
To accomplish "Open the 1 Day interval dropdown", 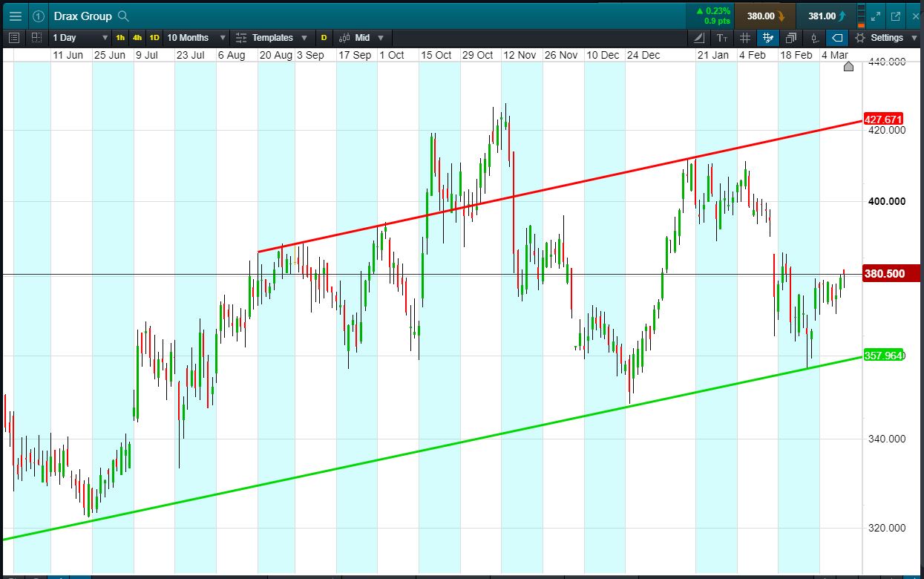I will 79,37.
